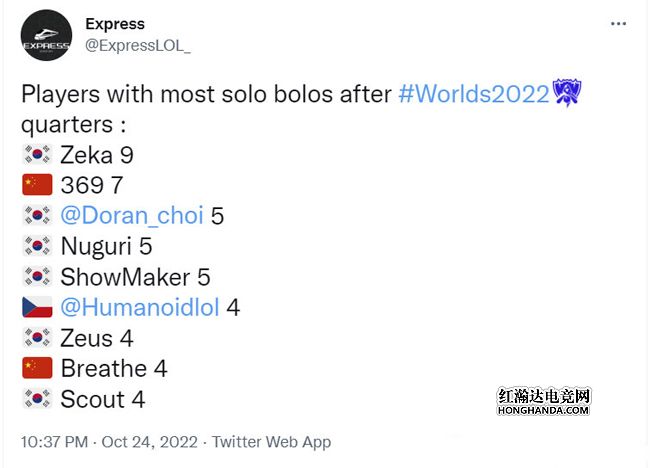Click the Korean flag beside Scout
650x468 pixels.
point(37,398)
